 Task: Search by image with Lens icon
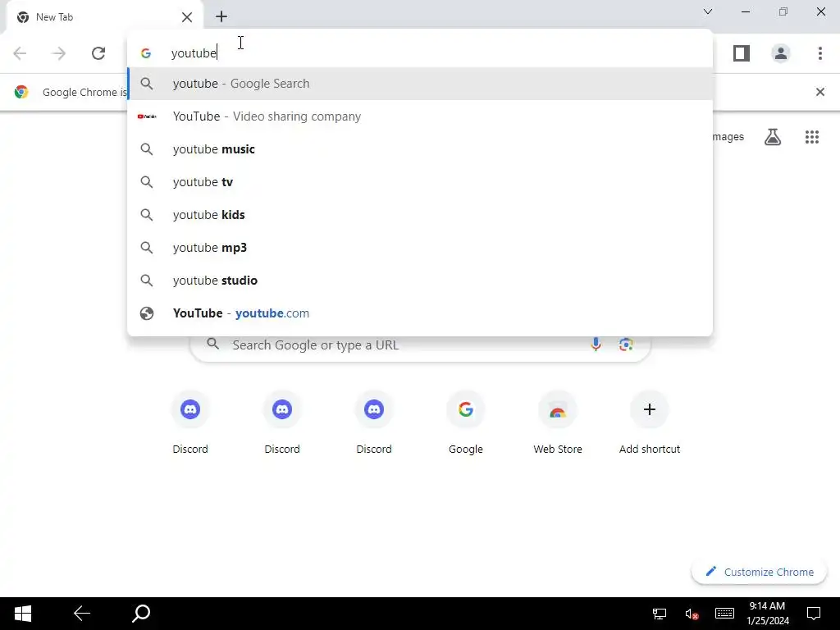626,345
